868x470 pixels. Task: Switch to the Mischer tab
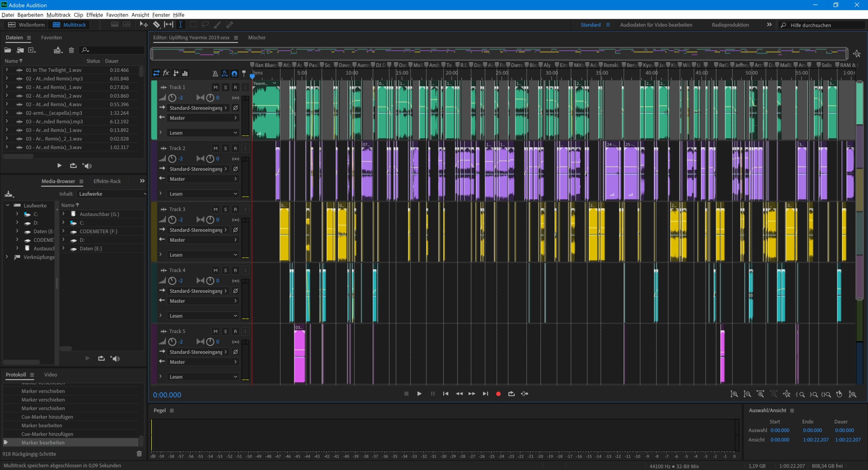257,38
